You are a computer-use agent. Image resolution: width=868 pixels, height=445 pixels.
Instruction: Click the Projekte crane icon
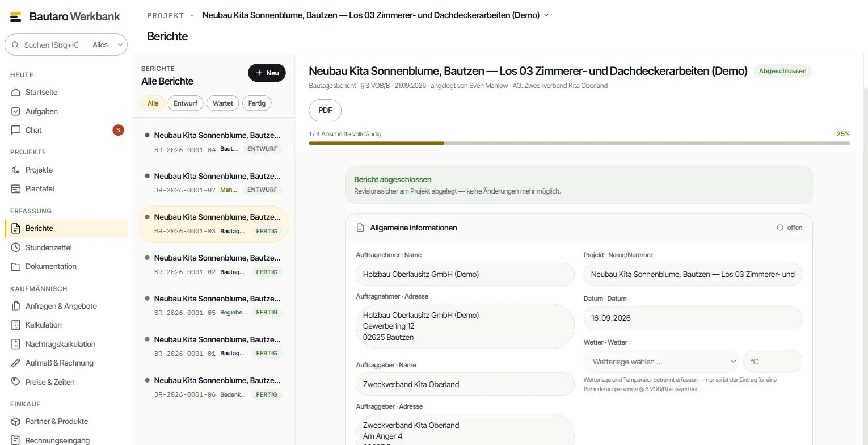pyautogui.click(x=16, y=170)
